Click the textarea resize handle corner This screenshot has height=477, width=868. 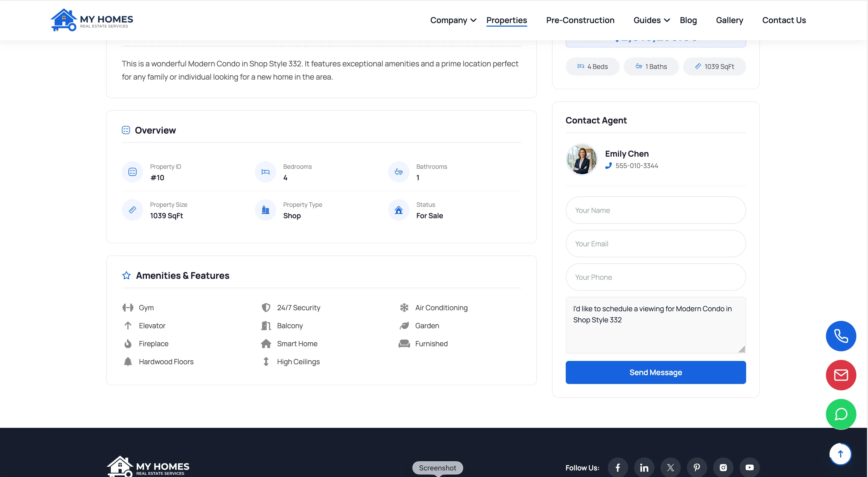(742, 350)
